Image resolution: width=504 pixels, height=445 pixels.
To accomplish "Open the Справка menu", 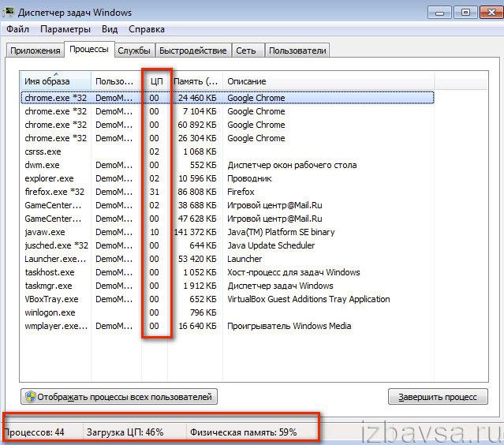I will point(147,29).
